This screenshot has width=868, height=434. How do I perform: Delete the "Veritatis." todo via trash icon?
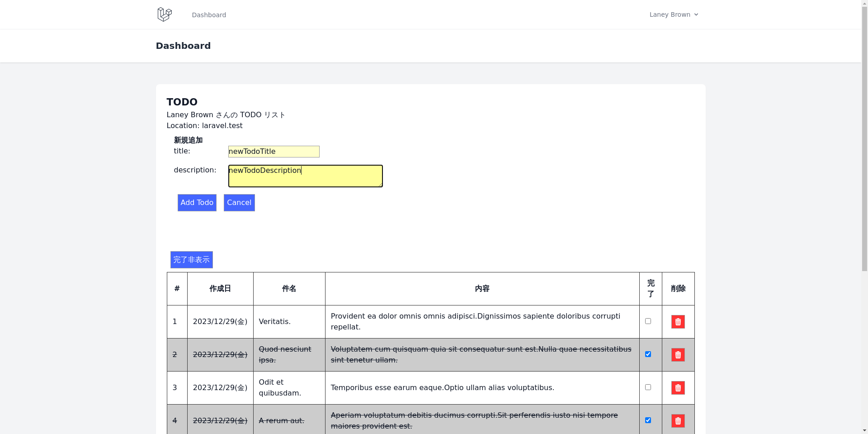coord(678,321)
